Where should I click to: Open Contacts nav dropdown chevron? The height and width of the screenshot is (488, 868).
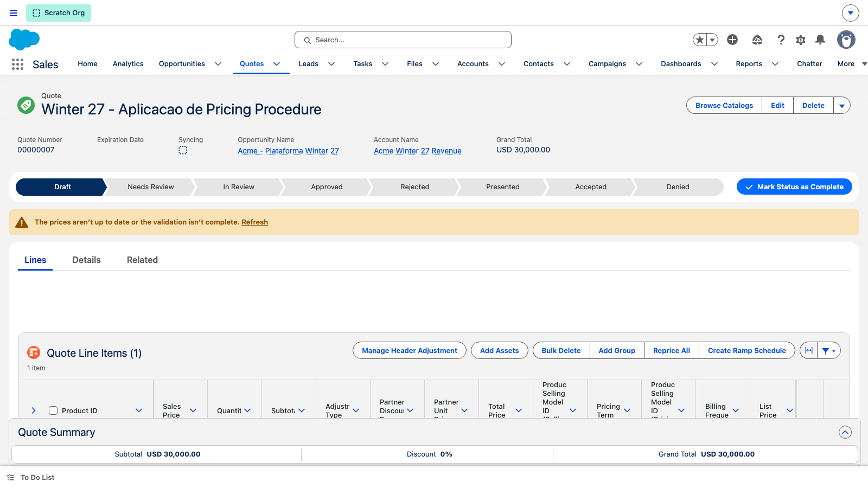(x=567, y=64)
